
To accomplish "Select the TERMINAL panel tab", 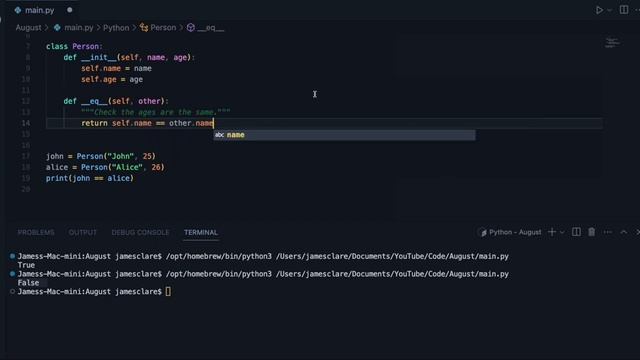I will [x=200, y=232].
